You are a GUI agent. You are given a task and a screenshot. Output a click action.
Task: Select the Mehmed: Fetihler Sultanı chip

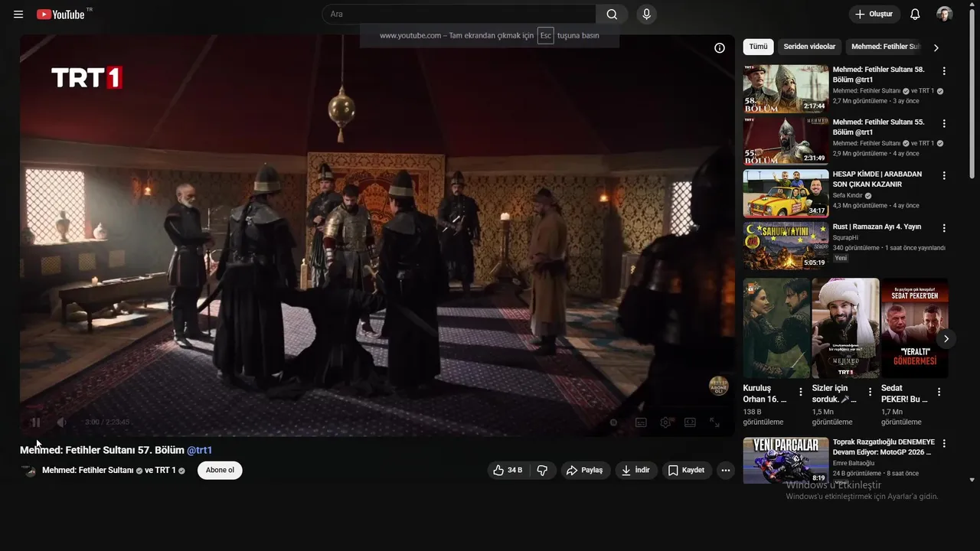(x=884, y=47)
